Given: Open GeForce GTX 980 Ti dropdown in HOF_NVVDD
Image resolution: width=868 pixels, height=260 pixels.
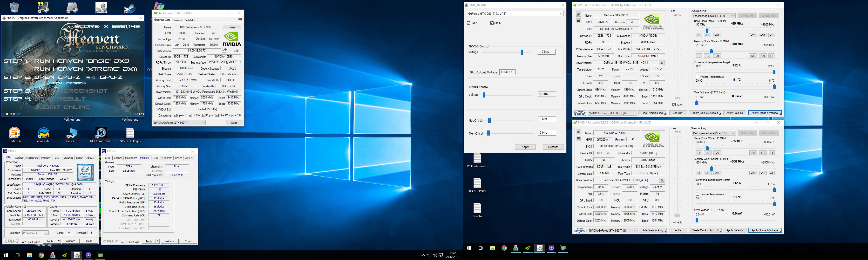Looking at the screenshot, I should tap(515, 14).
